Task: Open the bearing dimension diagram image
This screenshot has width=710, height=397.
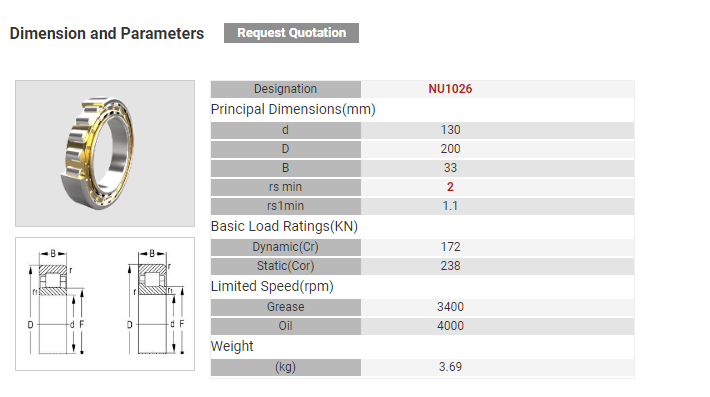Action: tap(105, 304)
